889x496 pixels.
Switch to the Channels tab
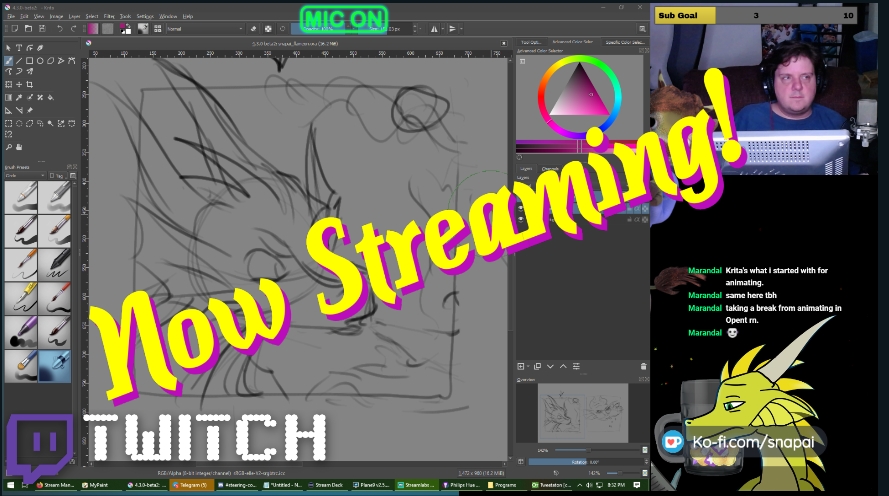pyautogui.click(x=550, y=169)
